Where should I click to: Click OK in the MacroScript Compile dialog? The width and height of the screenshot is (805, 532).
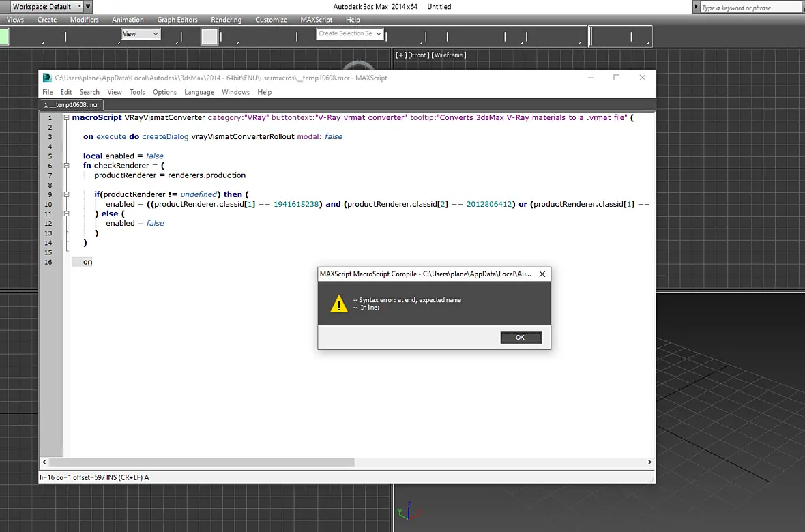(521, 338)
